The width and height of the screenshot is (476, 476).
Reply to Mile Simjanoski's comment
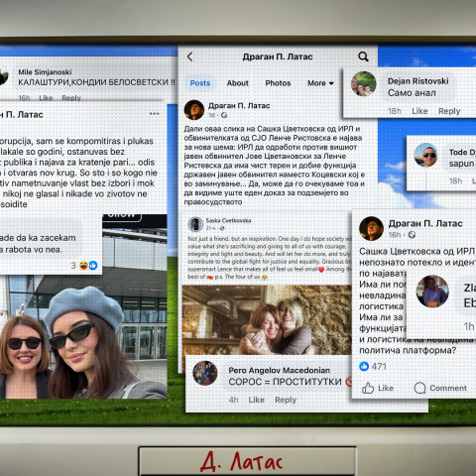pyautogui.click(x=71, y=98)
